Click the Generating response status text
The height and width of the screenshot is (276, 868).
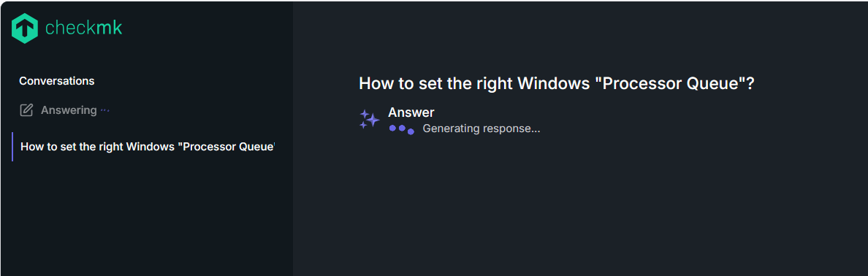(481, 129)
